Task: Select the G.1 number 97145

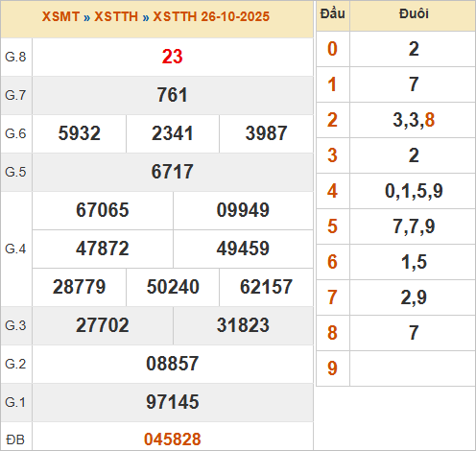Action: [173, 402]
